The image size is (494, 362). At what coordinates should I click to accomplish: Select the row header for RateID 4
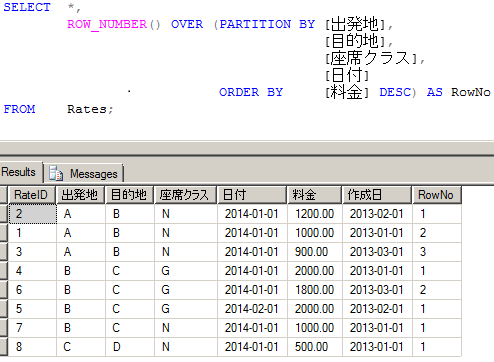[4, 271]
